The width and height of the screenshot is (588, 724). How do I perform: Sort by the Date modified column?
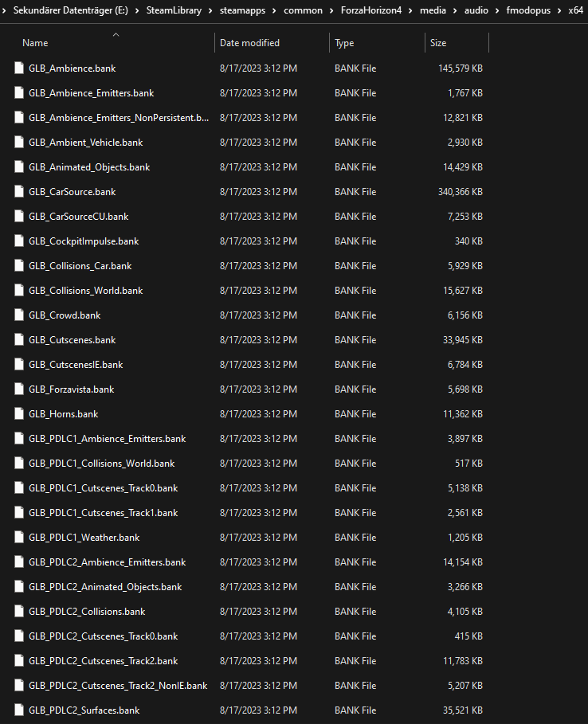(249, 43)
